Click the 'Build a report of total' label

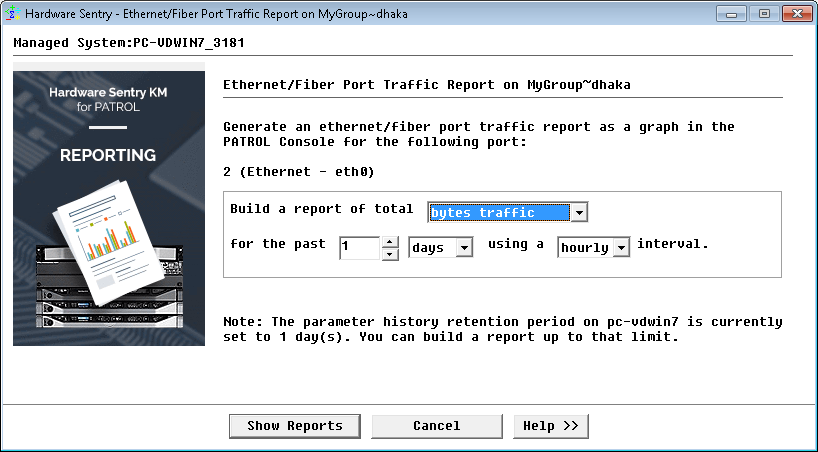[x=321, y=209]
